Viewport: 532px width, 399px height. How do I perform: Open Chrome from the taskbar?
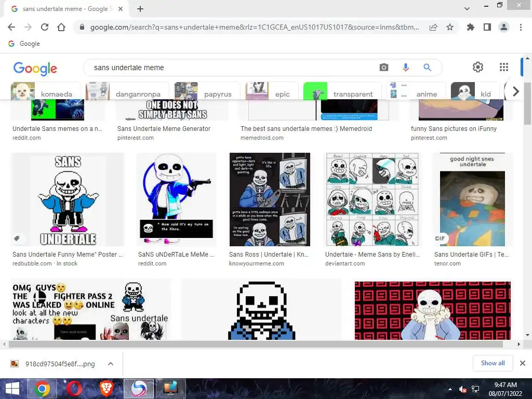[42, 389]
